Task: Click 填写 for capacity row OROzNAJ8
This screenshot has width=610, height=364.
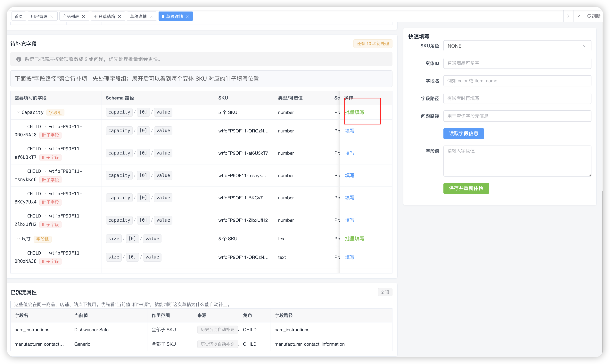Action: pyautogui.click(x=350, y=131)
